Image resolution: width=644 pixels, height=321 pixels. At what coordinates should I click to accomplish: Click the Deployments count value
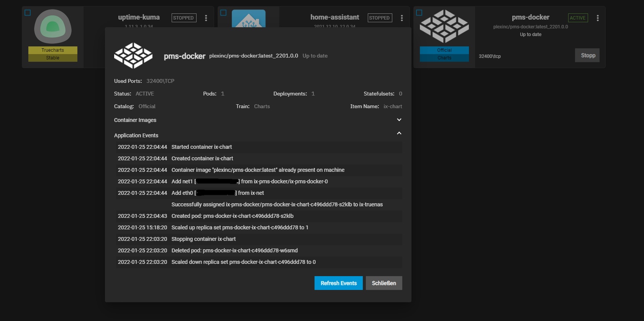pyautogui.click(x=313, y=94)
